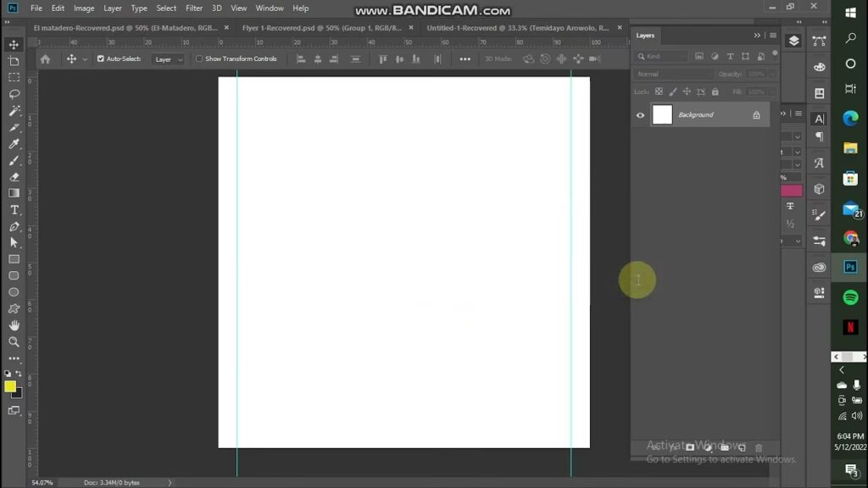
Task: Open the Filter menu
Action: 194,8
